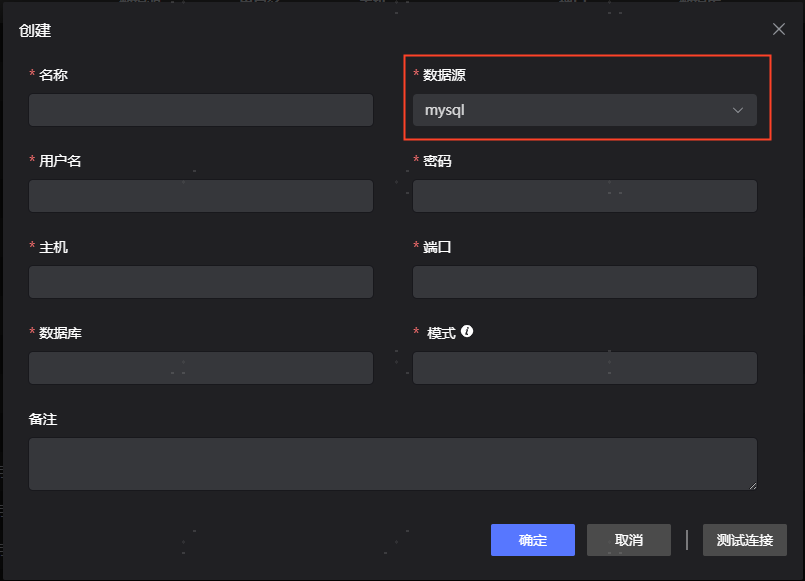Focus the 端口 input box
The image size is (805, 581).
(x=585, y=282)
